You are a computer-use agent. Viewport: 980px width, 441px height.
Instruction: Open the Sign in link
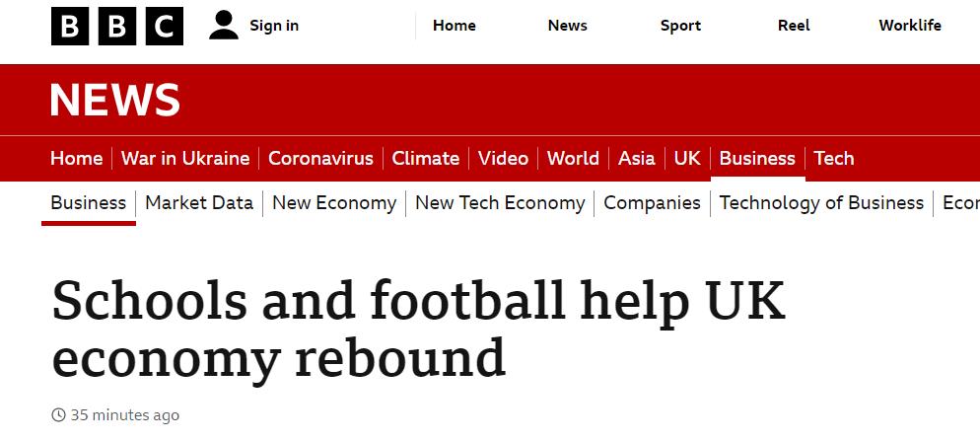point(274,26)
